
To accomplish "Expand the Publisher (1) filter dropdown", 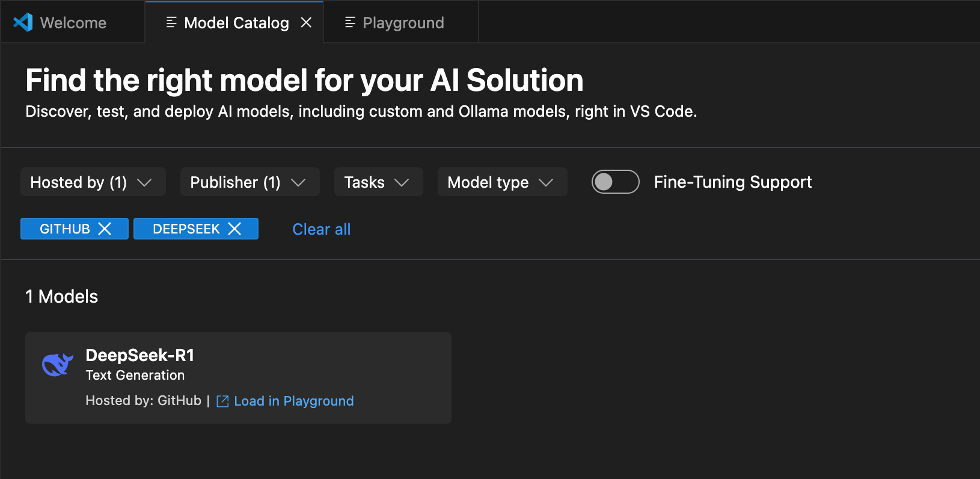I will click(250, 182).
